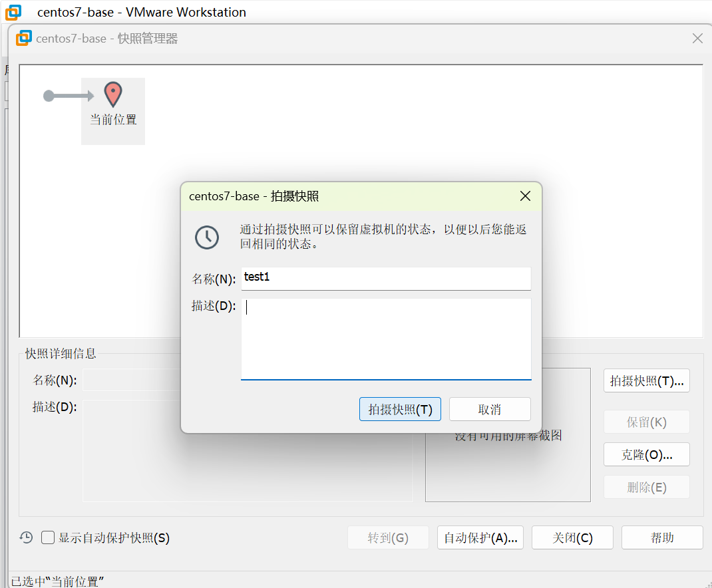Confirm with 拍摄快照(T) button in dialog

click(x=400, y=409)
